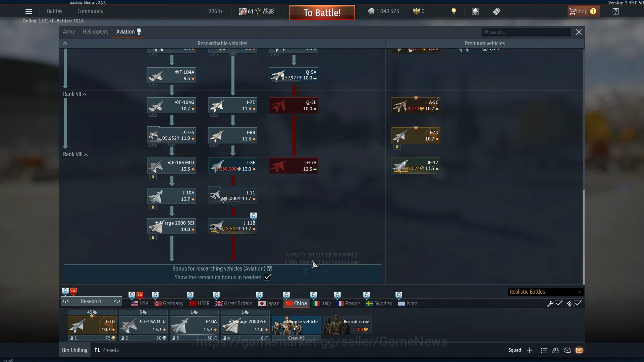Open the help question mark icon
Viewport: 644px width, 362px height.
(616, 11)
